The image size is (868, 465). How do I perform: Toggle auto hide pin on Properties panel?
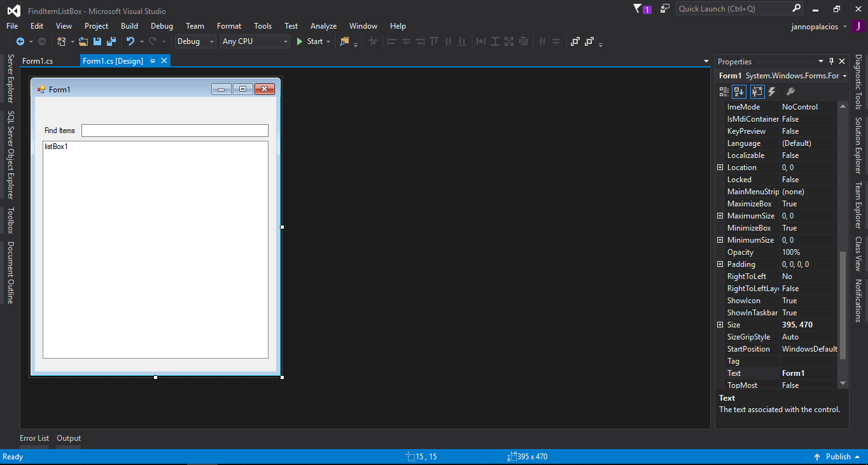point(831,62)
